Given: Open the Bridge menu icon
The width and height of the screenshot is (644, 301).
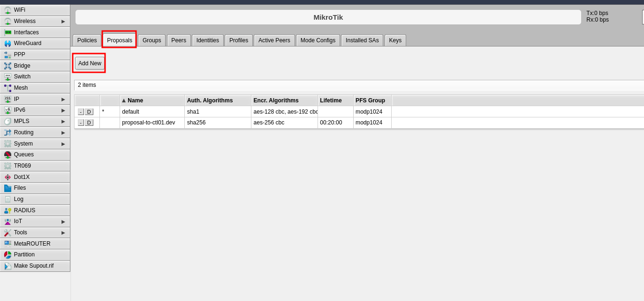Looking at the screenshot, I should (8, 66).
